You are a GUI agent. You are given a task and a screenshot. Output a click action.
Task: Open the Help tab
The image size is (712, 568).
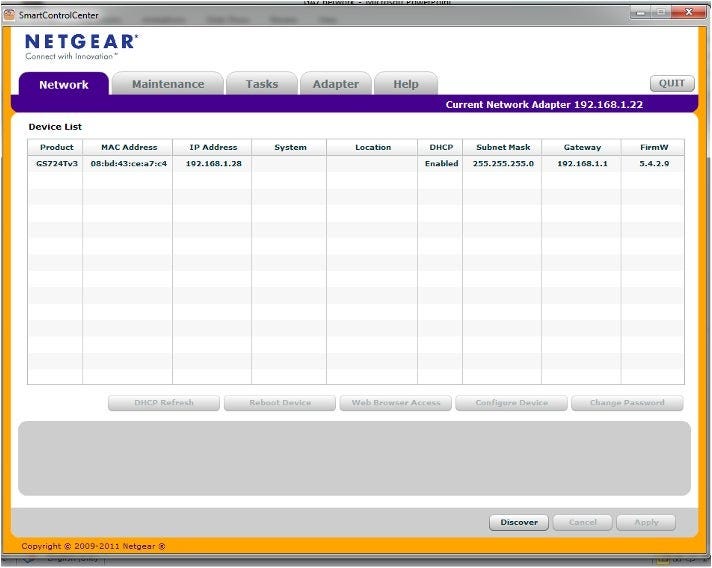[x=406, y=85]
